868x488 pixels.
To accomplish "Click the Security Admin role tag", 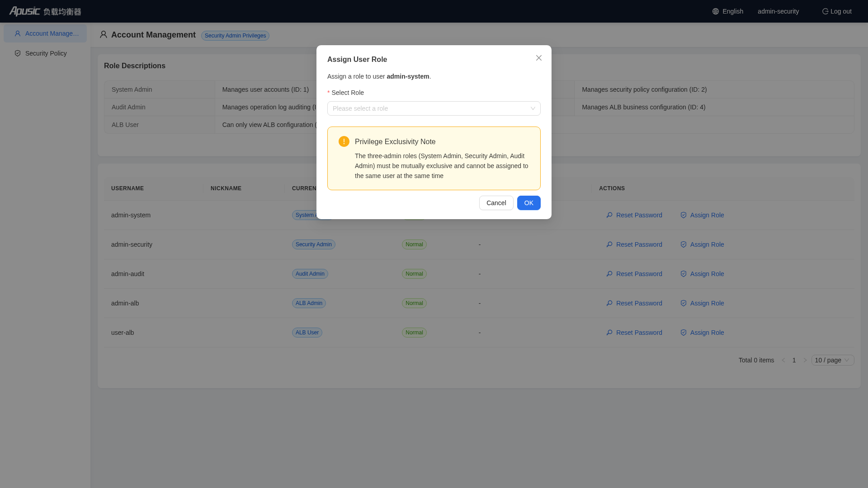I will click(x=314, y=244).
